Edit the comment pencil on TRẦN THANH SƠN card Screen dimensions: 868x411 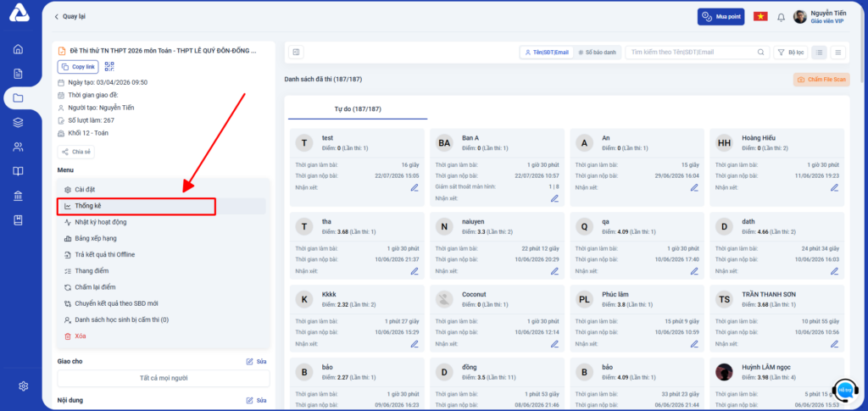(835, 344)
